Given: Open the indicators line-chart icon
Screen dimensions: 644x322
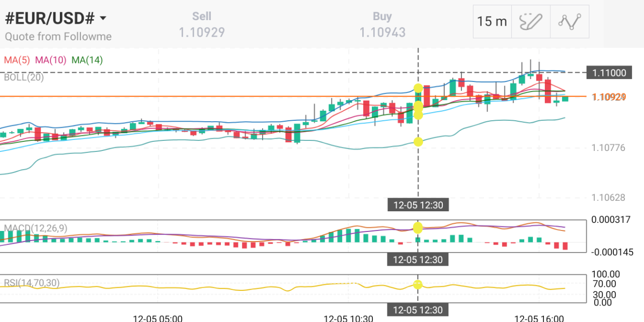Looking at the screenshot, I should pos(570,22).
